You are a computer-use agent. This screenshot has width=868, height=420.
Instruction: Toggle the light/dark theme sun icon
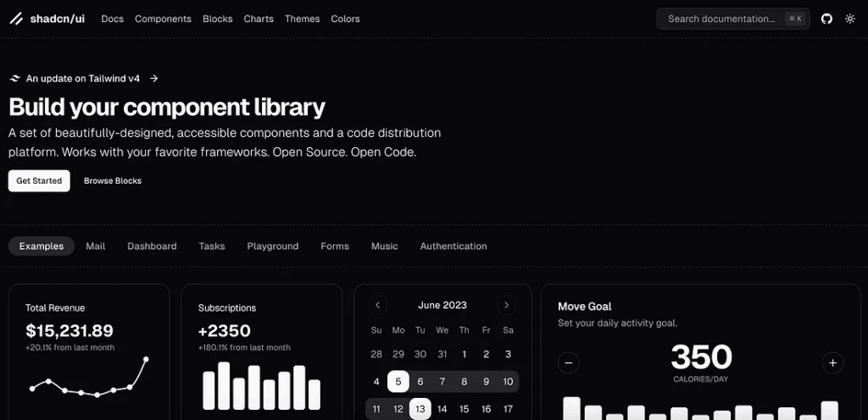[850, 19]
